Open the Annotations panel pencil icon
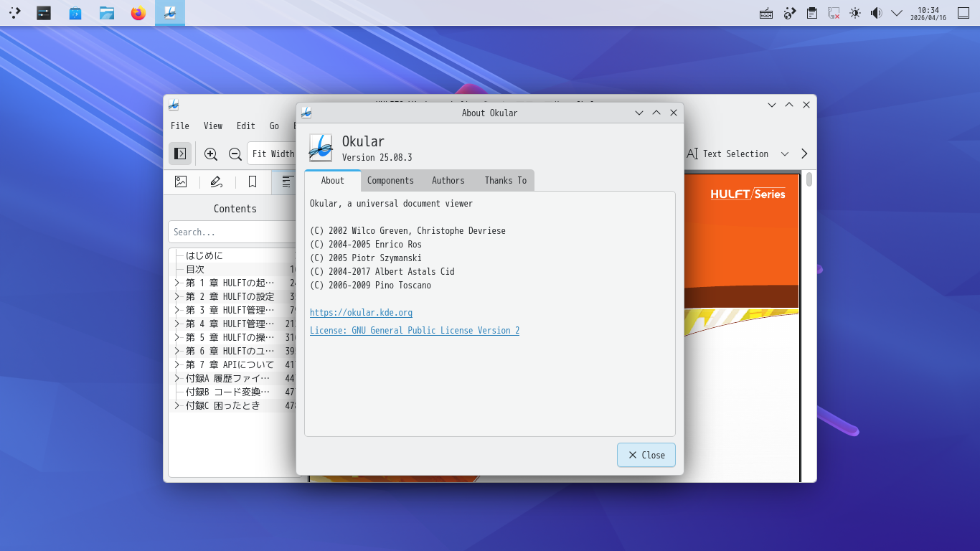 pos(217,182)
